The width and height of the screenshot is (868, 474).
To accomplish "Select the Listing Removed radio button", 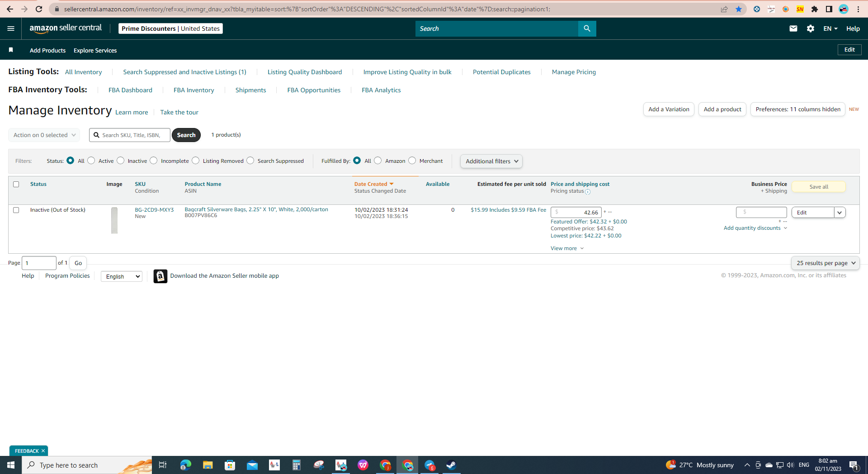I will 196,161.
